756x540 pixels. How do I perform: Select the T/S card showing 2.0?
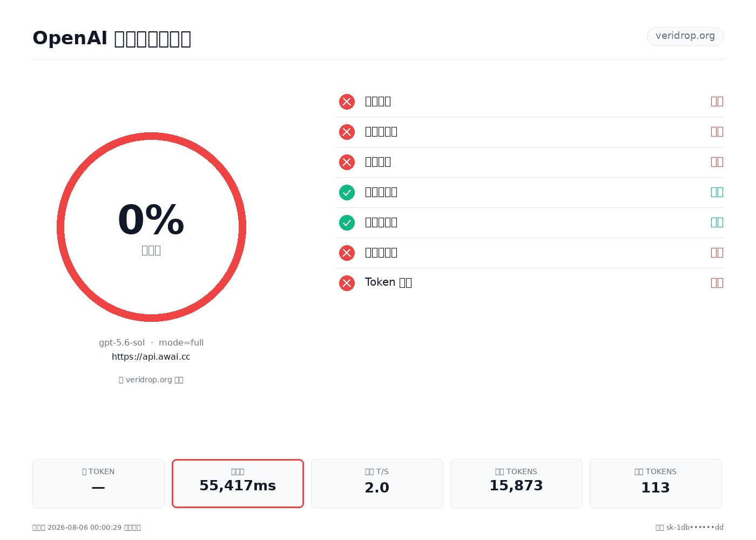pyautogui.click(x=377, y=483)
